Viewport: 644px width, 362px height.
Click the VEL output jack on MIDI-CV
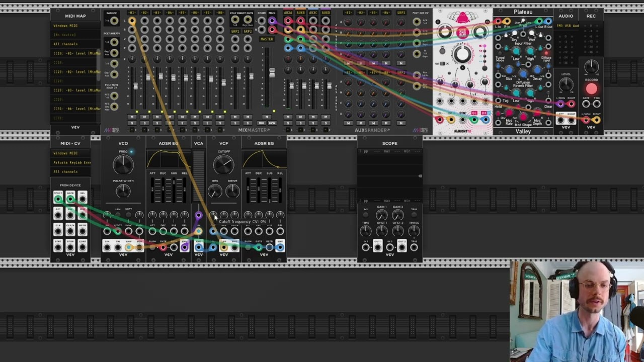click(x=83, y=199)
